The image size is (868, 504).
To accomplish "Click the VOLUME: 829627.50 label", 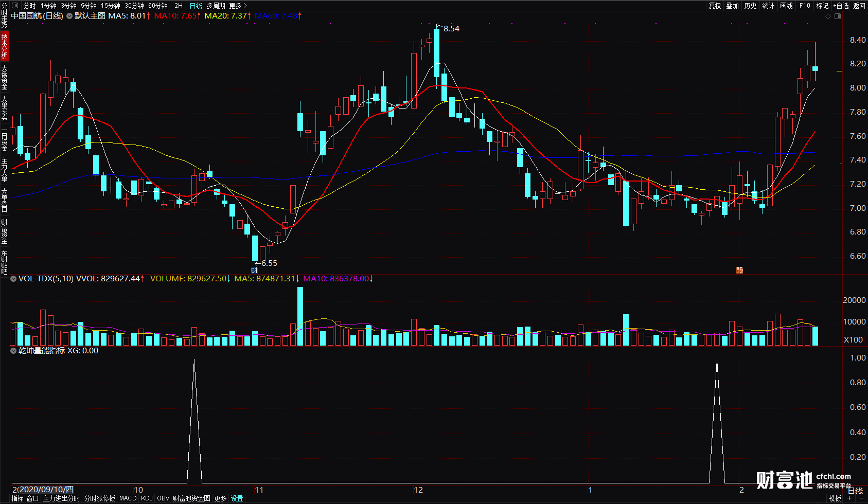I will (190, 279).
